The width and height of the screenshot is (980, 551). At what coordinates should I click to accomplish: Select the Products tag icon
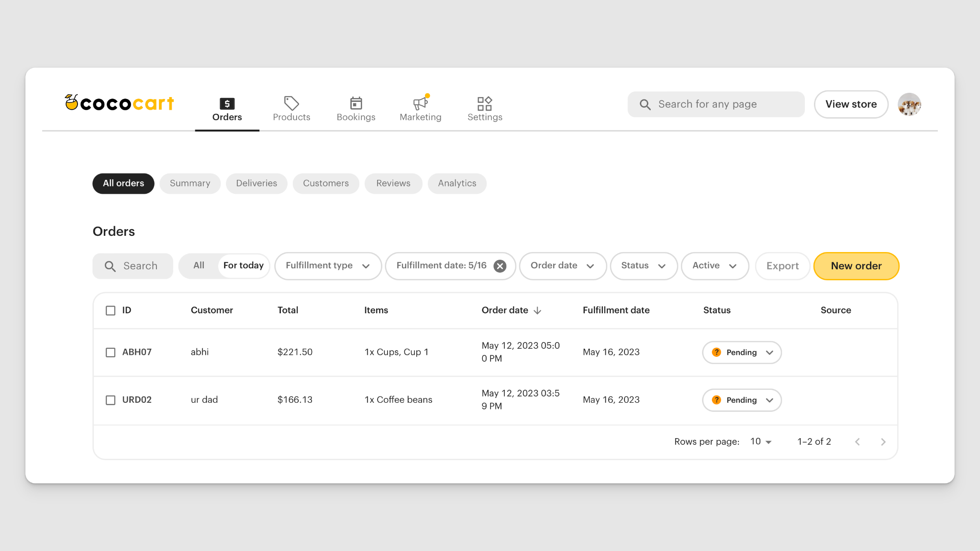pos(291,103)
